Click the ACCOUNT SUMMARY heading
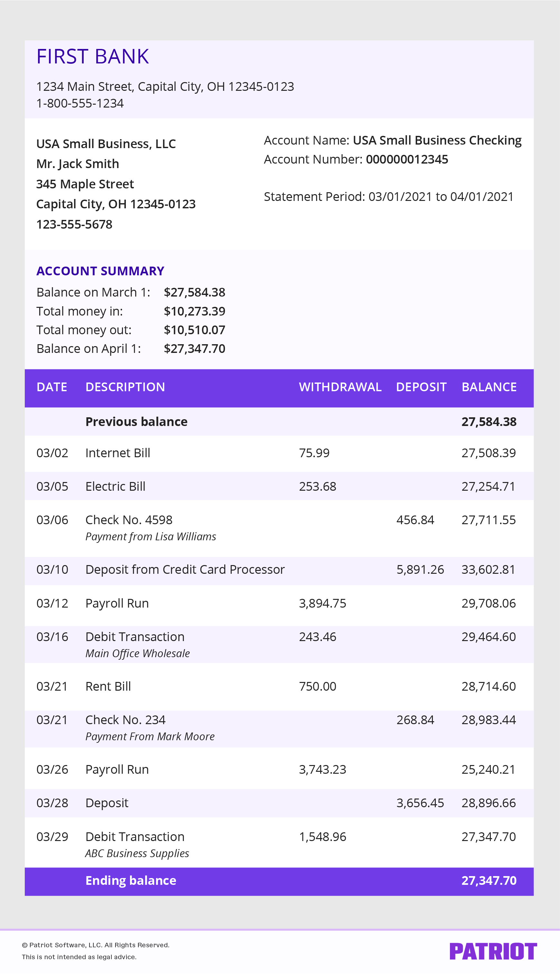The image size is (560, 974). point(100,271)
